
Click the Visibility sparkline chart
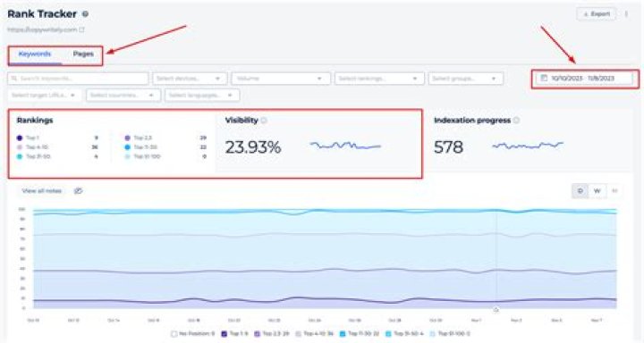click(345, 146)
